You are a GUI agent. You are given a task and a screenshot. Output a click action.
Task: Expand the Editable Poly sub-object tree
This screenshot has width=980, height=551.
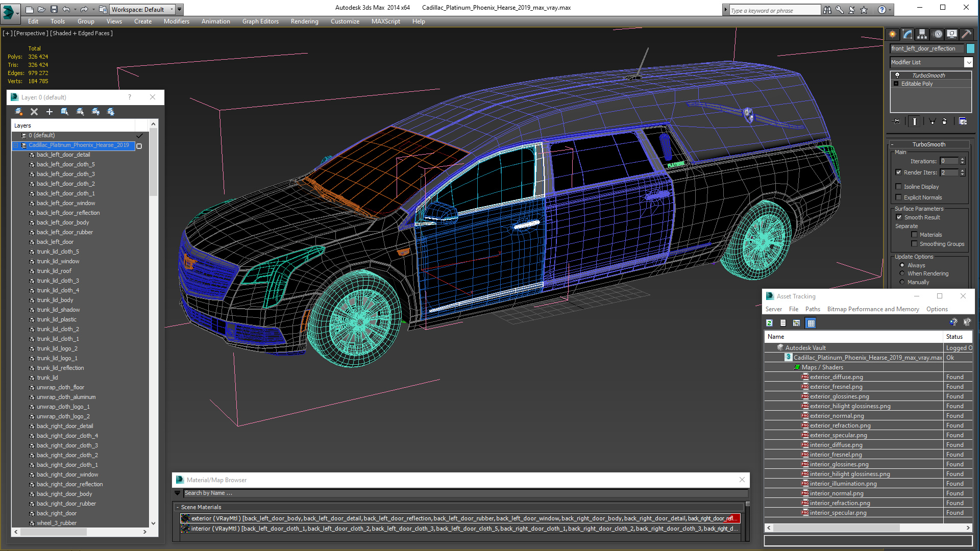896,84
